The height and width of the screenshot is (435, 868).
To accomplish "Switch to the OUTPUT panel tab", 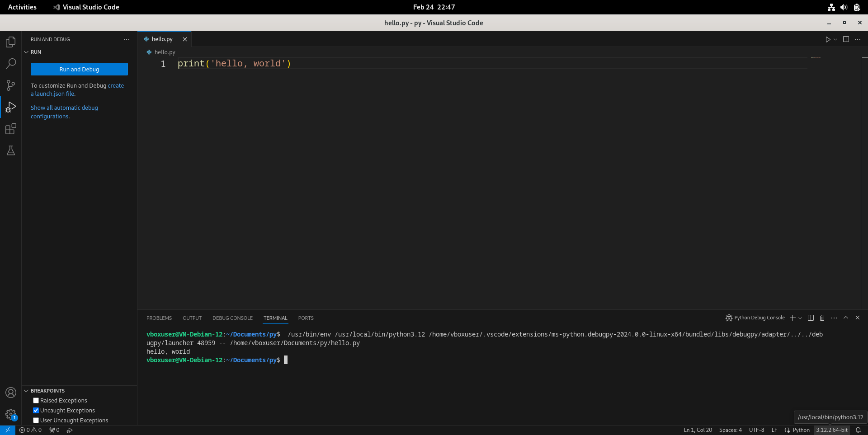I will (192, 318).
